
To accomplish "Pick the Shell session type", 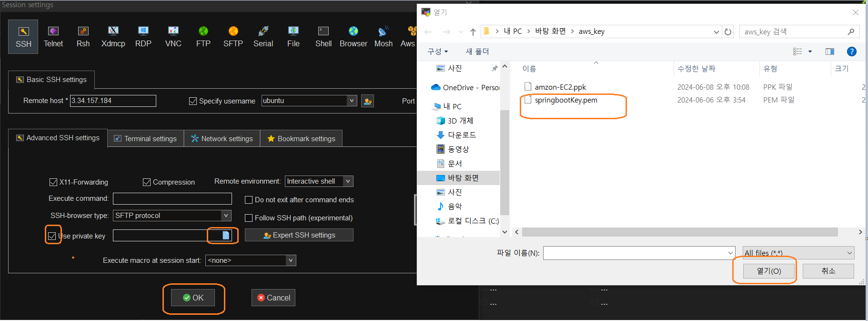I will coord(323,37).
